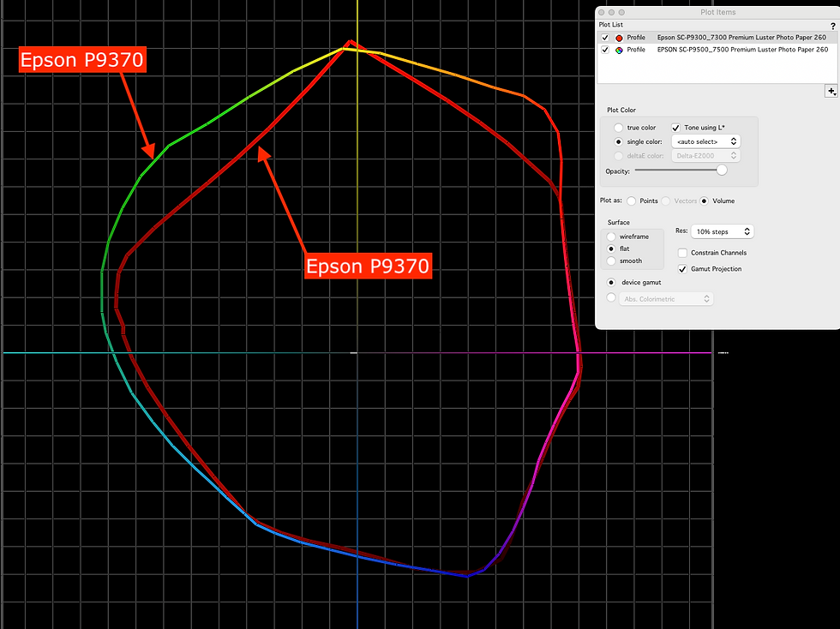Click the multicolor profile icon for SC-P9500_7500

click(619, 50)
